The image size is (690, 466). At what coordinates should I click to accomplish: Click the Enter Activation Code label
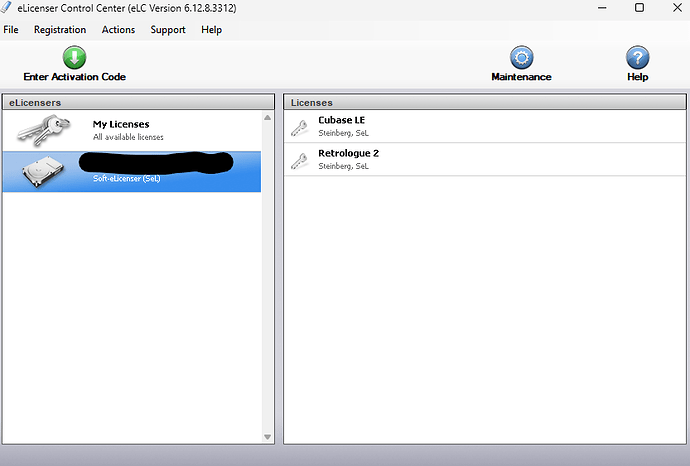click(74, 77)
